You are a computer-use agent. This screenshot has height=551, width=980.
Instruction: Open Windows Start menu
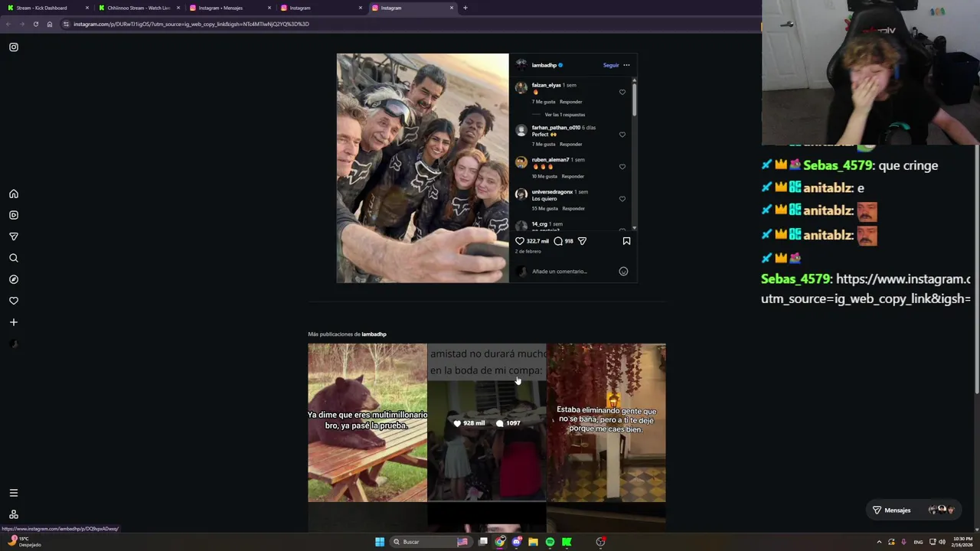pos(380,542)
